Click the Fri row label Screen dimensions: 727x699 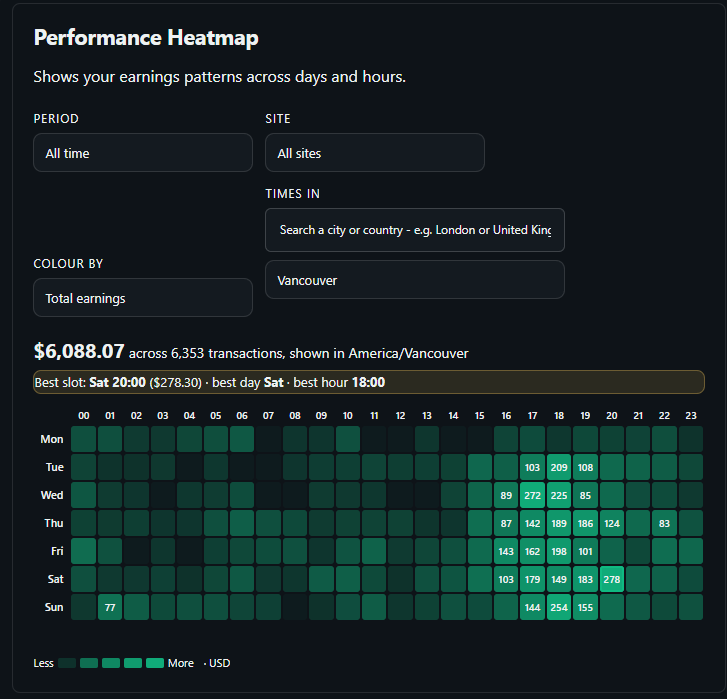tap(57, 551)
